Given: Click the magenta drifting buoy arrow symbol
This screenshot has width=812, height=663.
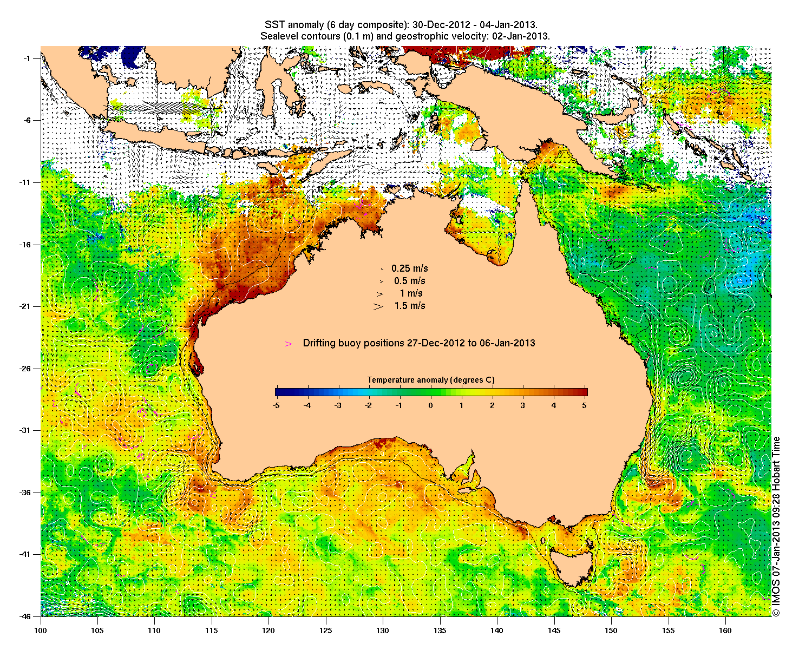Looking at the screenshot, I should pyautogui.click(x=289, y=344).
